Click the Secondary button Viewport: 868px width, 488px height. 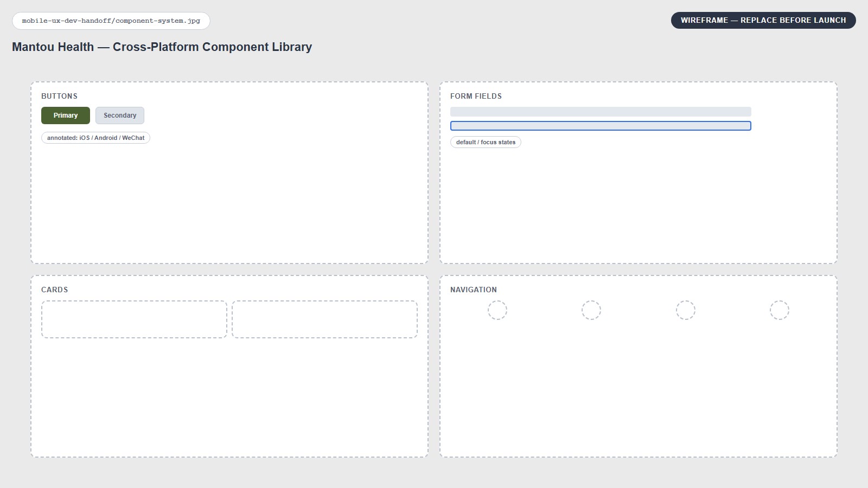(x=120, y=115)
